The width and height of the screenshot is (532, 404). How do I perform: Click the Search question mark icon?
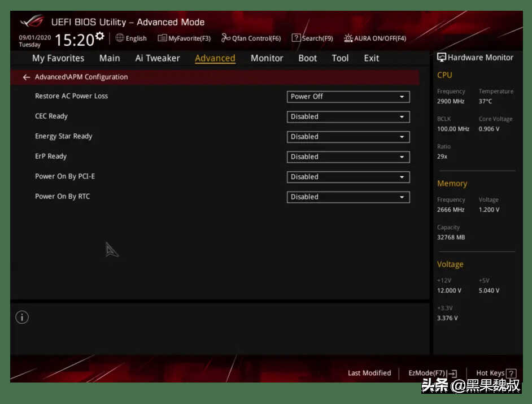click(x=296, y=38)
